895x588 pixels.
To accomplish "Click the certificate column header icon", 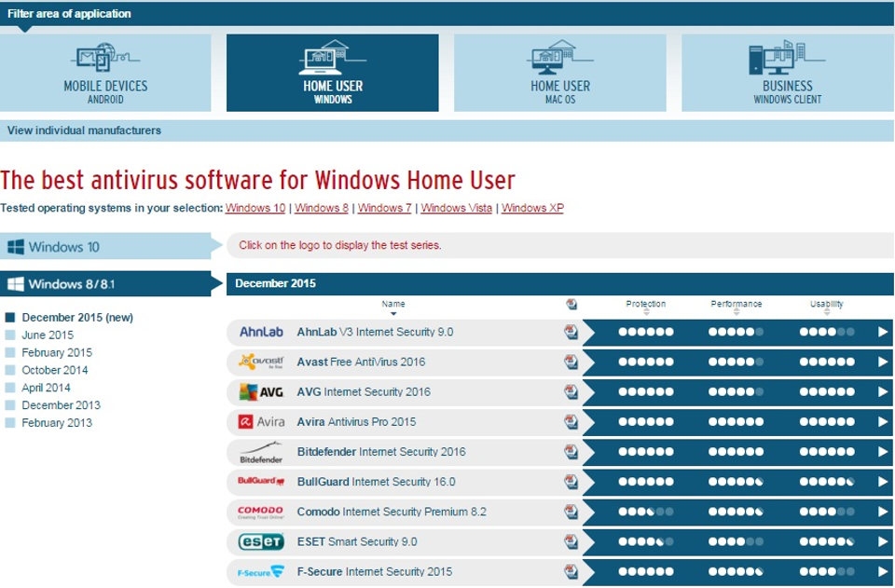I will [x=571, y=305].
